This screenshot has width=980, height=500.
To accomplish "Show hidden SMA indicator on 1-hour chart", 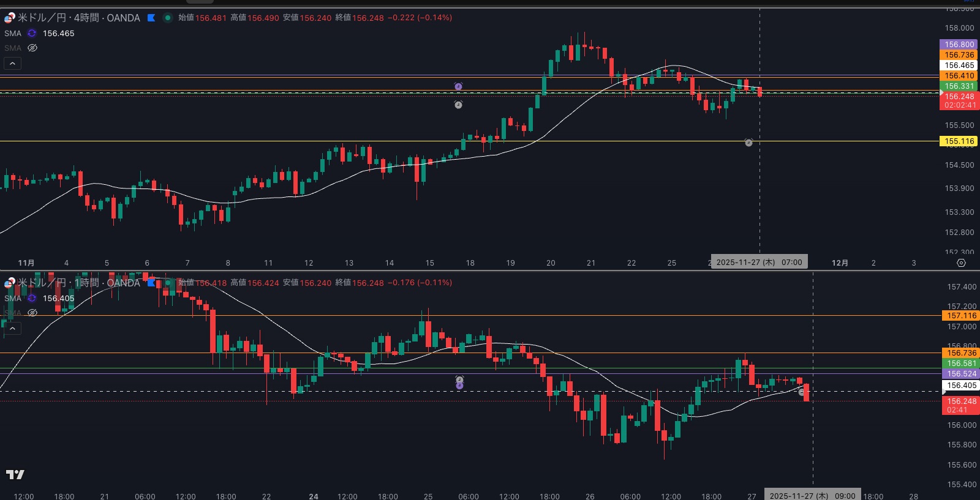I will 32,313.
